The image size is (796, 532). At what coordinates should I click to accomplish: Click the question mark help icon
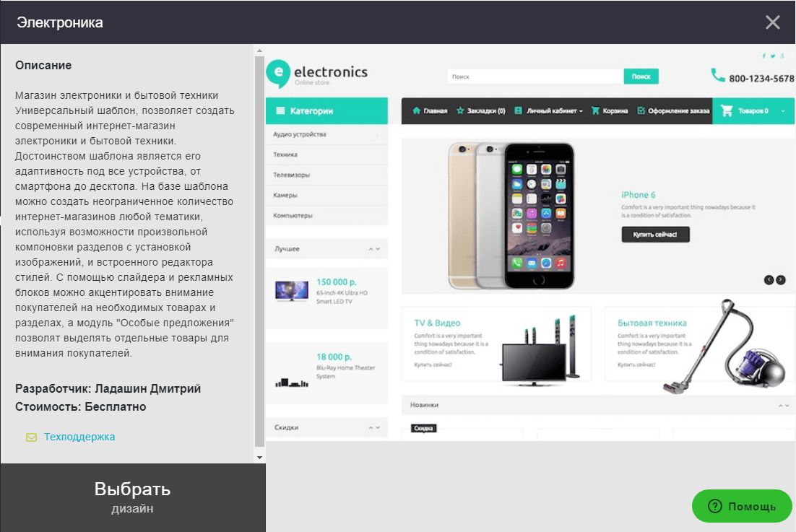715,506
